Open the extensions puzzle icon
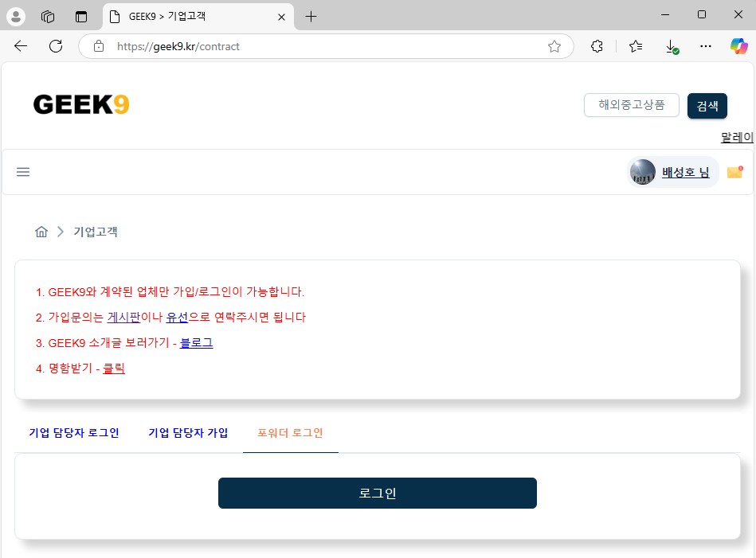This screenshot has width=756, height=558. [597, 46]
